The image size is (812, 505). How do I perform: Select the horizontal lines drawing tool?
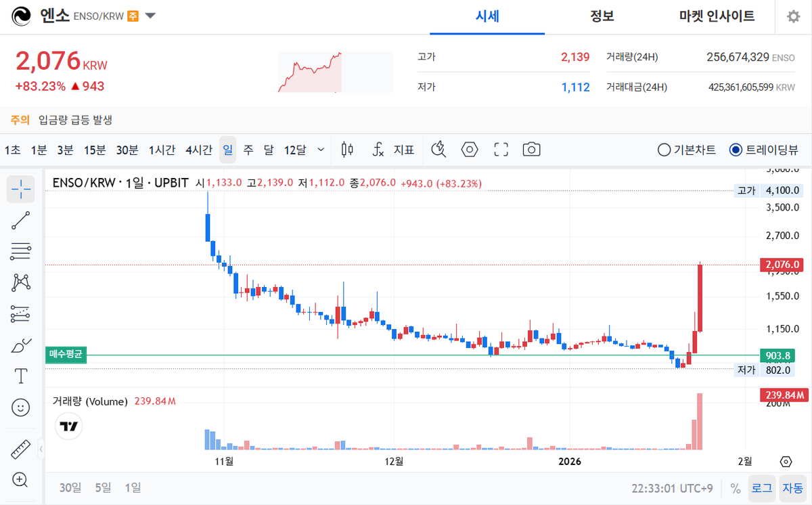(x=21, y=251)
